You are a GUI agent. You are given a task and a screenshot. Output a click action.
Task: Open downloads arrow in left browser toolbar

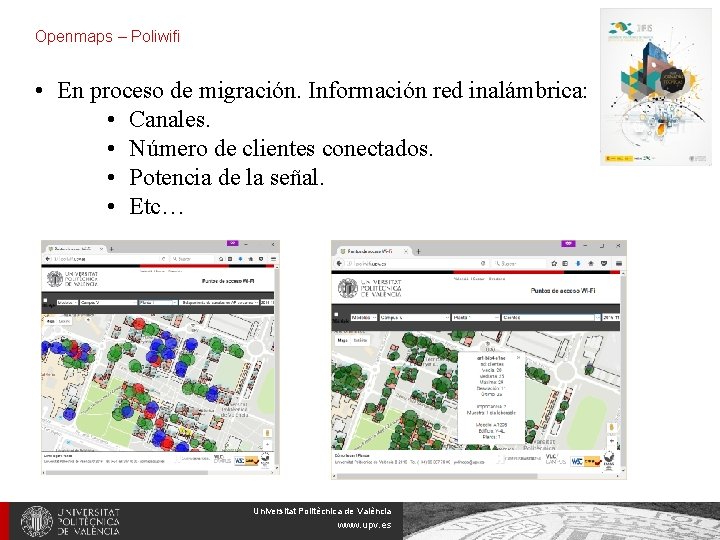coord(240,259)
